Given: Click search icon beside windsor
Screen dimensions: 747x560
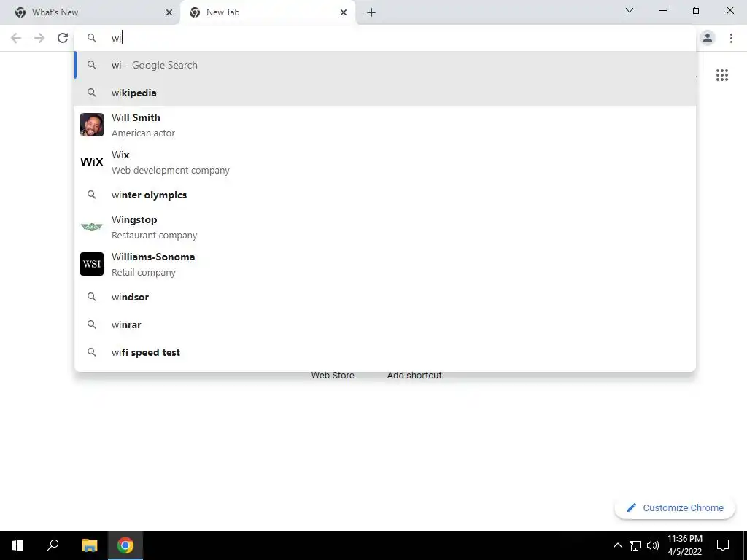Looking at the screenshot, I should [x=92, y=297].
